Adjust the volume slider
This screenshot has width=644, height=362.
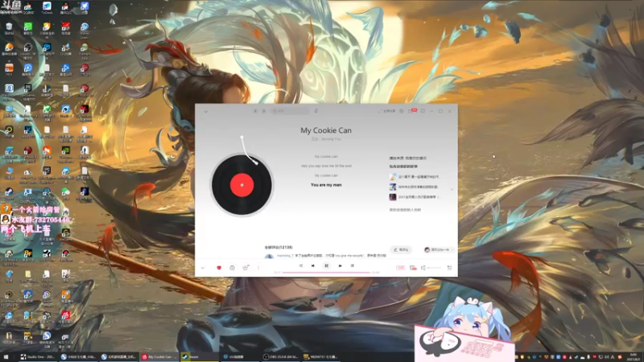pos(434,268)
